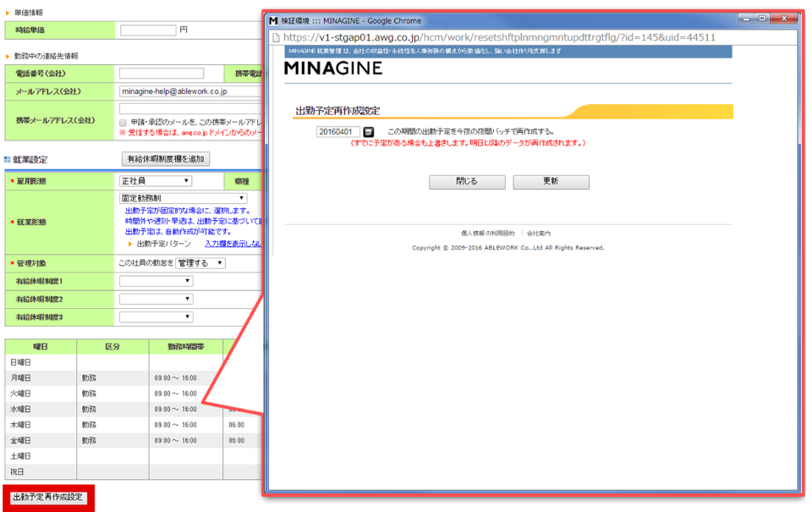The width and height of the screenshot is (812, 512).
Task: Tick the mobile mail notification checkbox
Action: tap(123, 123)
